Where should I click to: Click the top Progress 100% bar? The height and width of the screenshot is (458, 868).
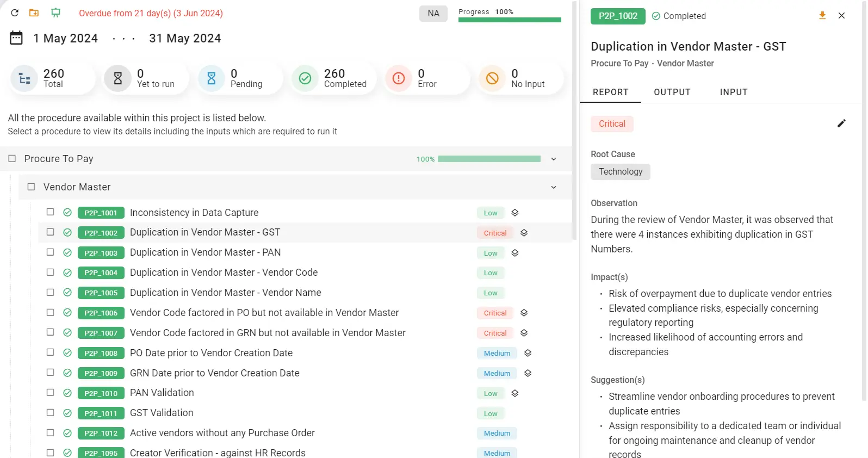pyautogui.click(x=509, y=20)
